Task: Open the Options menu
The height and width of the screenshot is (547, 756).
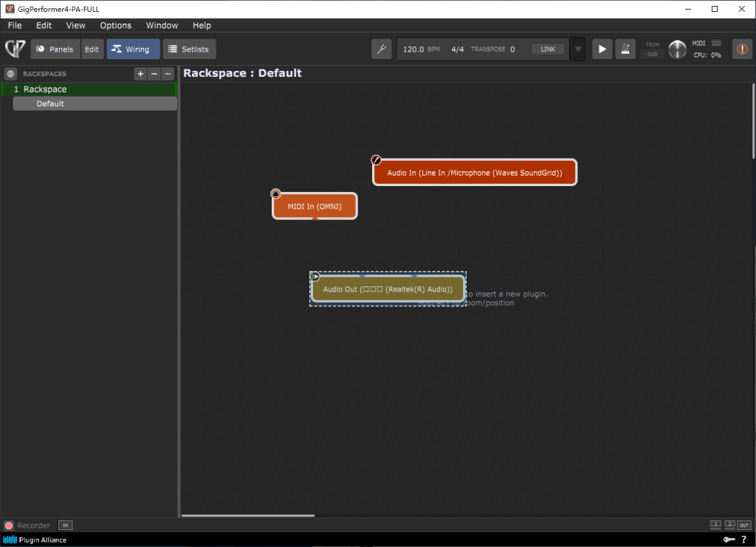Action: (116, 26)
